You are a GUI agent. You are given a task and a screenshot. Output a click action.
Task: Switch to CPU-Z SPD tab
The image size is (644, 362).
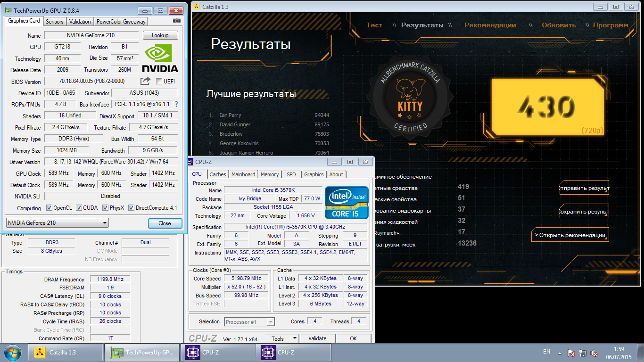(291, 174)
